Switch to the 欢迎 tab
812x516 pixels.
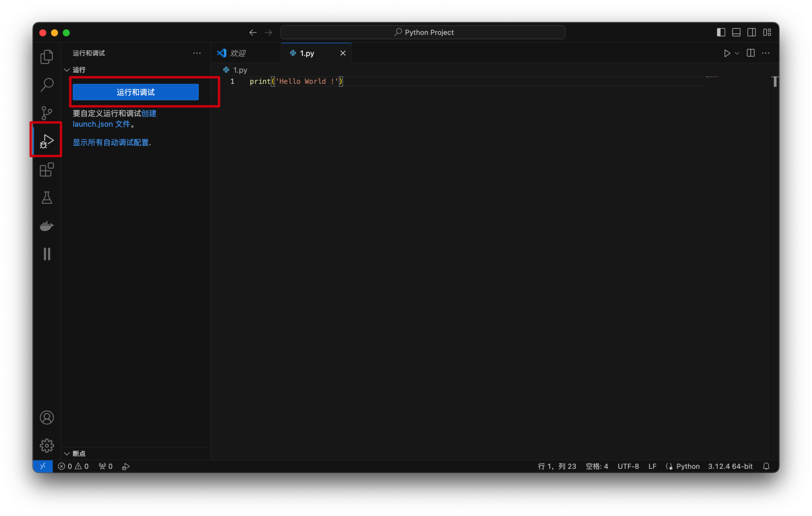pyautogui.click(x=238, y=53)
